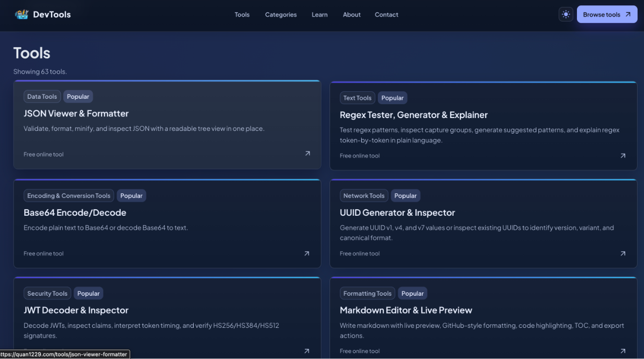This screenshot has height=359, width=644.
Task: Click the Encoding & Conversion Tools tag
Action: 69,196
